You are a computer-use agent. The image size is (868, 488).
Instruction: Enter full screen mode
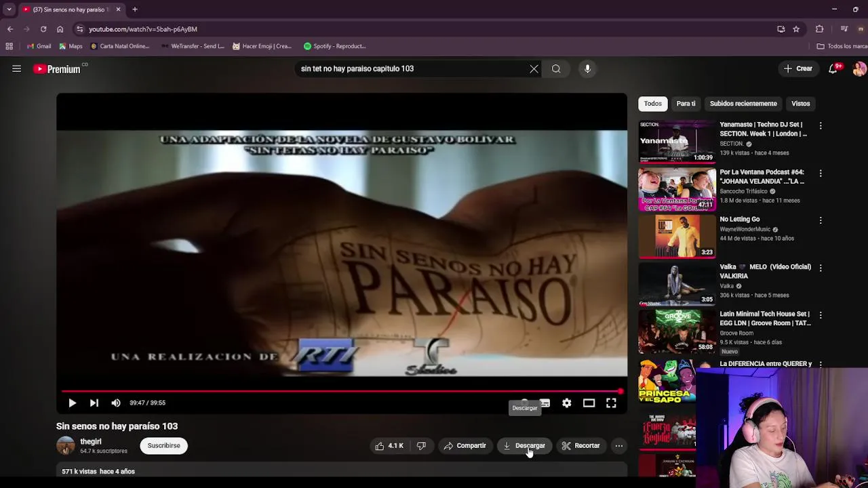coord(611,403)
